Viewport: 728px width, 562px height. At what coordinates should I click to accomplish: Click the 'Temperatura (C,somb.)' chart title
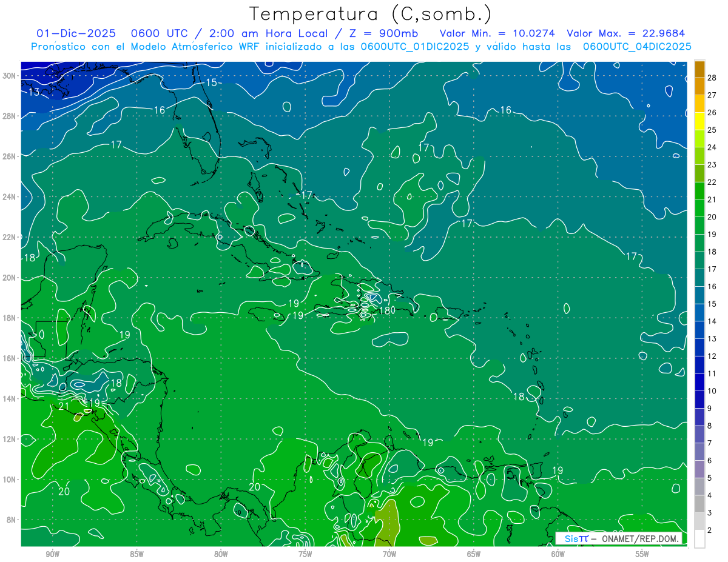click(370, 14)
